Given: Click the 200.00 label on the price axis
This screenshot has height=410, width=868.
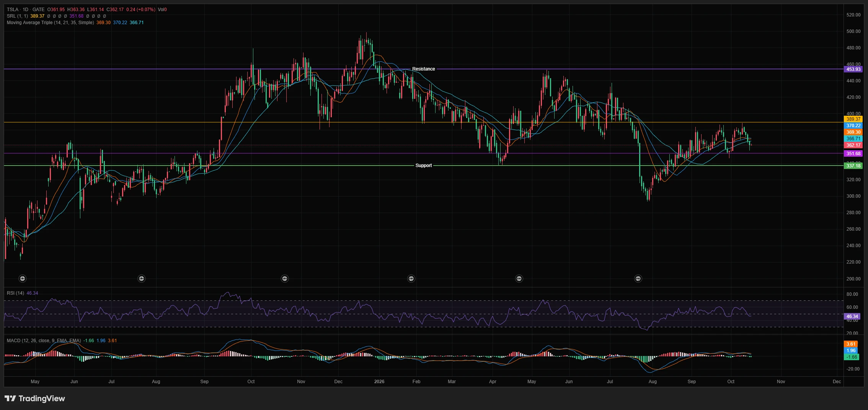Looking at the screenshot, I should click(853, 279).
